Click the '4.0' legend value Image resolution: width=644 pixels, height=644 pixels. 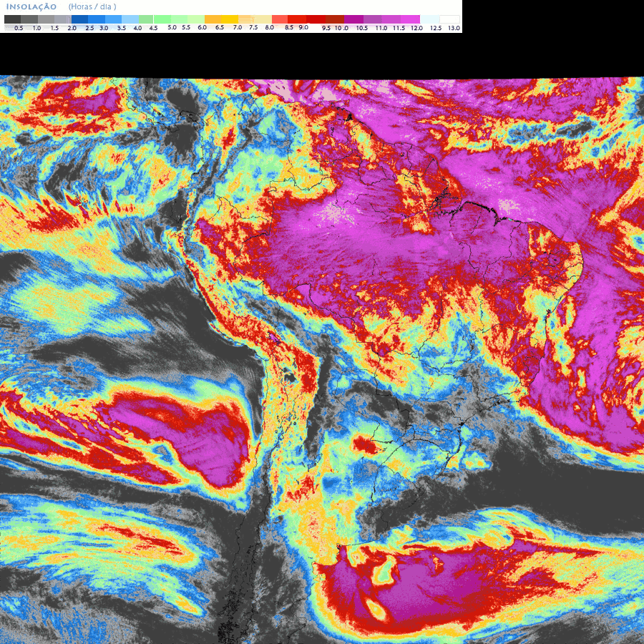point(137,28)
